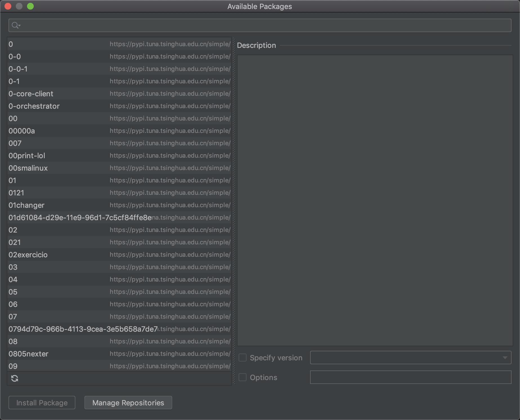Viewport: 520px width, 420px height.
Task: Select package 05
Action: (x=119, y=292)
